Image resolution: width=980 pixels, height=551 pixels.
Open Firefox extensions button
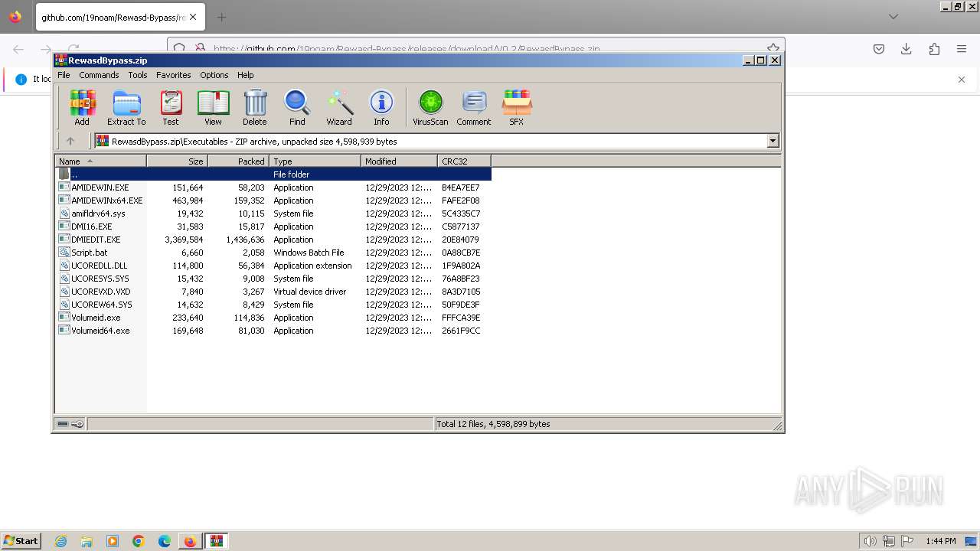coord(934,49)
